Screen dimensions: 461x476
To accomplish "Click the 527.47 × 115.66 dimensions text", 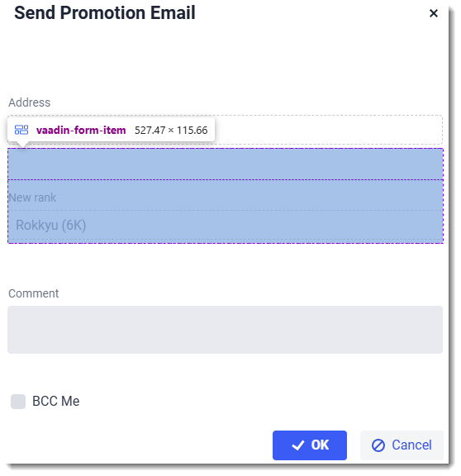I will [x=171, y=131].
